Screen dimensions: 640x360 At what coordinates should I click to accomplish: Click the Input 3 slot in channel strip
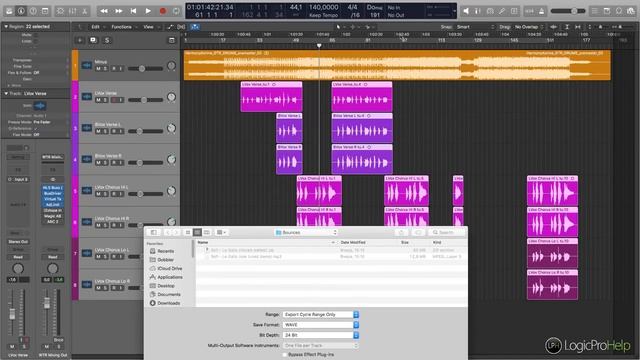coord(18,179)
